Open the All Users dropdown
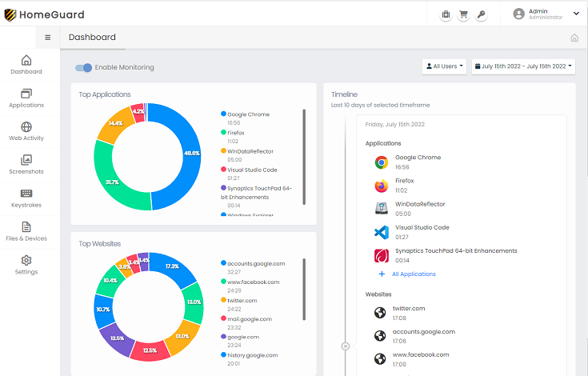The height and width of the screenshot is (376, 588). (x=444, y=66)
